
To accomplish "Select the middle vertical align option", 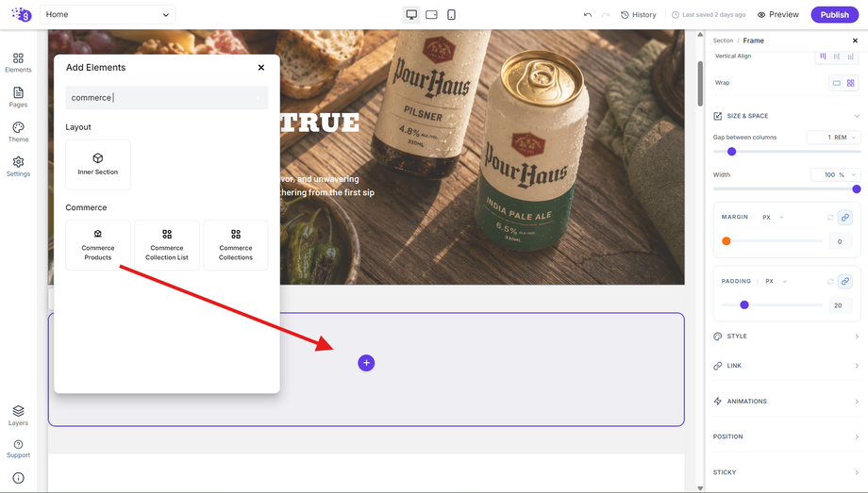I will coord(837,56).
